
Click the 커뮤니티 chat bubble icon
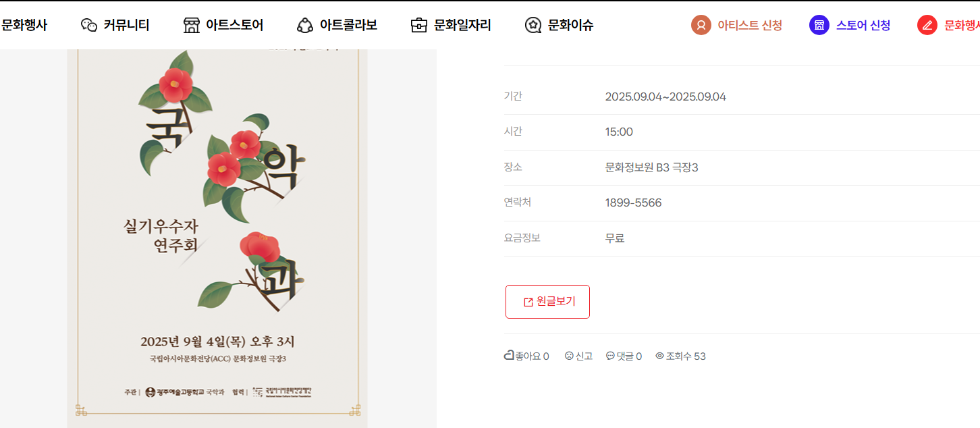click(89, 26)
